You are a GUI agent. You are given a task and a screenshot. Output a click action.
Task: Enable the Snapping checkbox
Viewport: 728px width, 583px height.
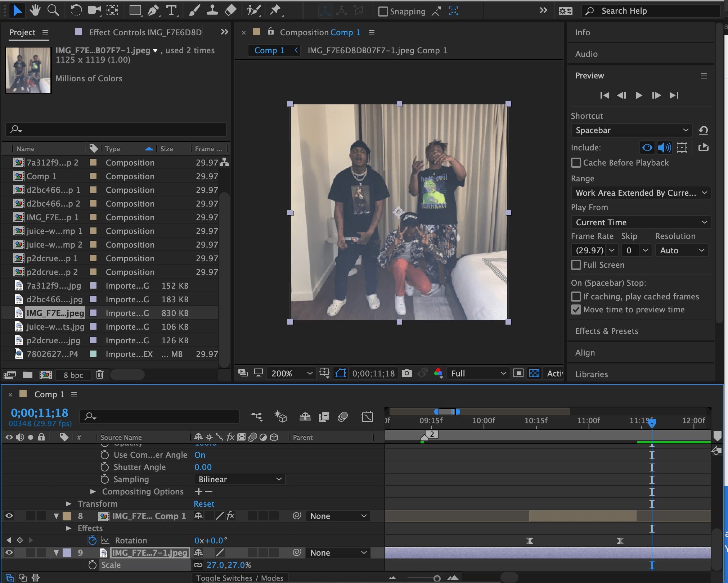pyautogui.click(x=383, y=11)
